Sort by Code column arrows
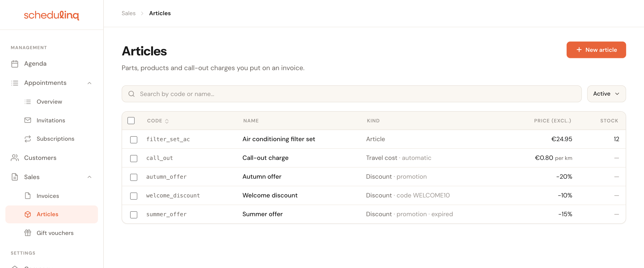Screen dimensions: 644x268 167,121
